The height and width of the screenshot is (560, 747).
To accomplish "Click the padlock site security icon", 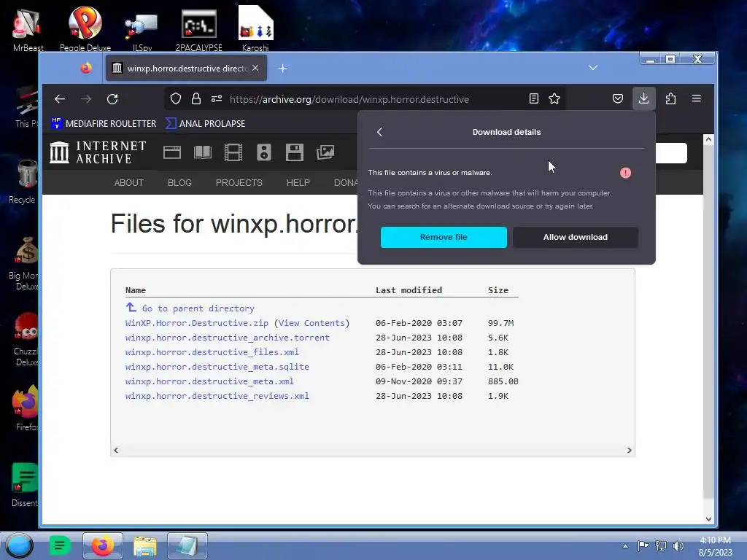I will 196,98.
